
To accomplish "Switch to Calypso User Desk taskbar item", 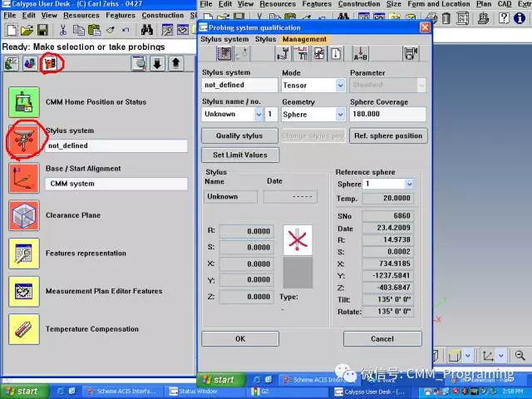I will coord(370,392).
